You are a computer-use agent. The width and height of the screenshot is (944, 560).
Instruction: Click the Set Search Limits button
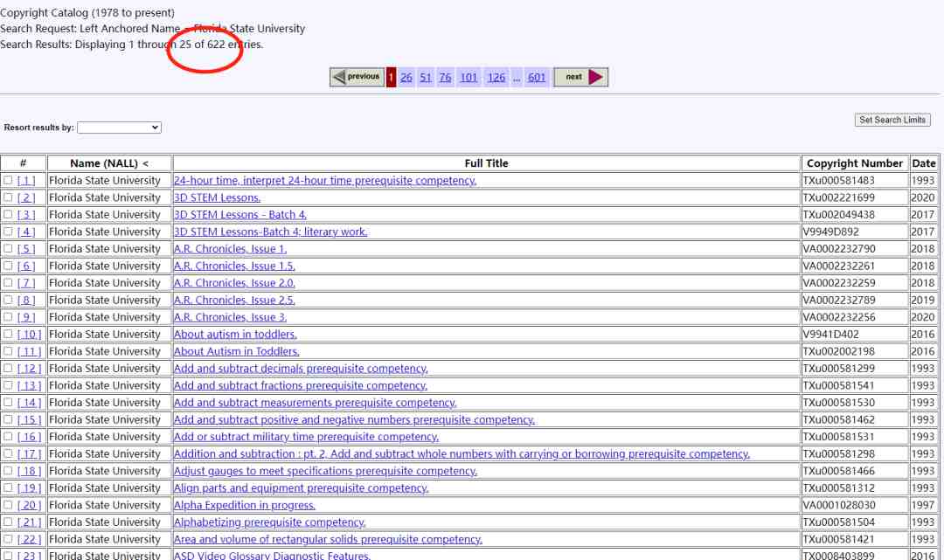pyautogui.click(x=892, y=120)
